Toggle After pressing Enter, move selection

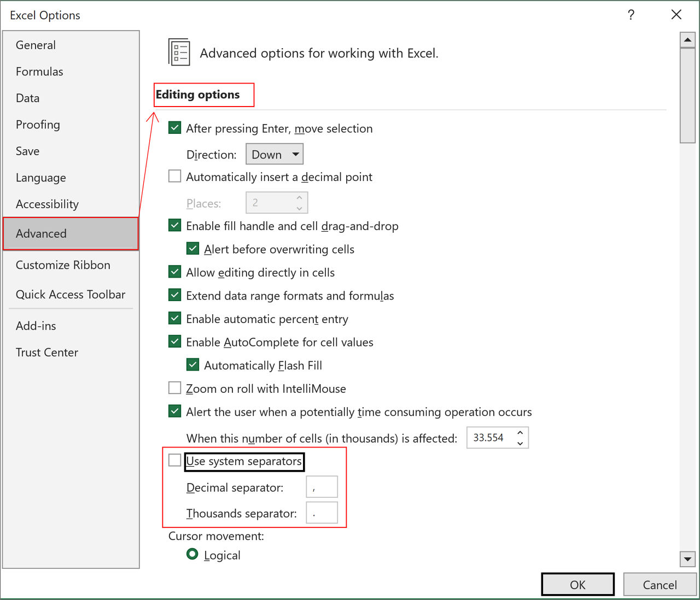174,128
